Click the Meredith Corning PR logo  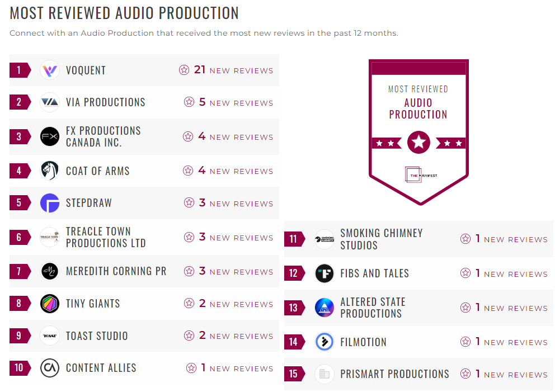[x=49, y=271]
